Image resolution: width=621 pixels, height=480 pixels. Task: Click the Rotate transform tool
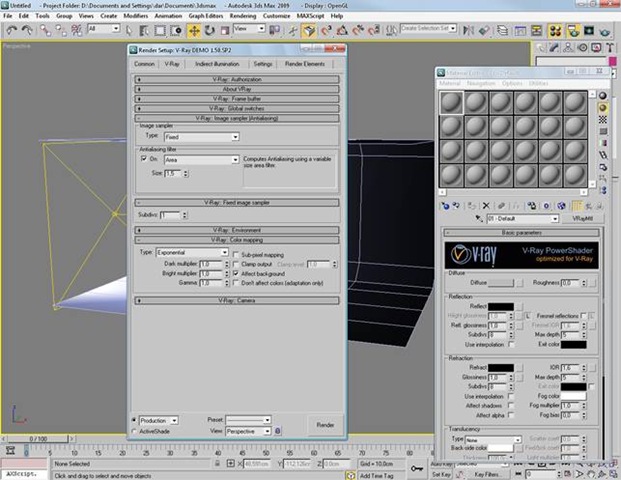[x=209, y=30]
